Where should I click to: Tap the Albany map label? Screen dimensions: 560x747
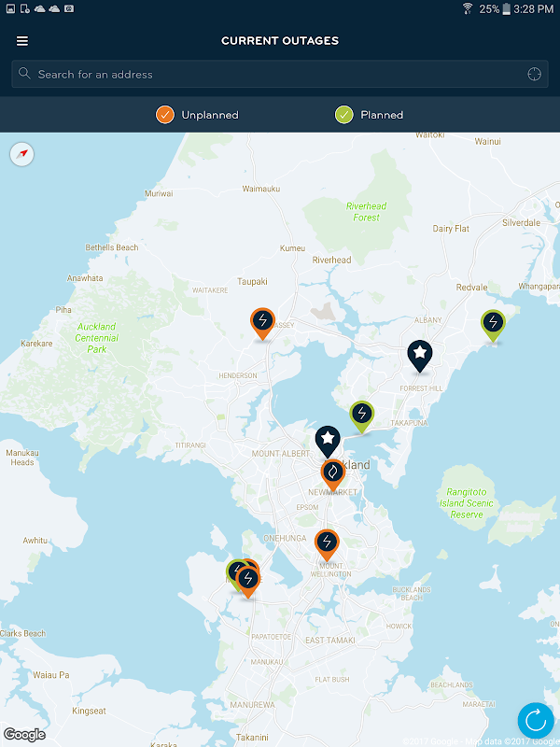point(428,320)
